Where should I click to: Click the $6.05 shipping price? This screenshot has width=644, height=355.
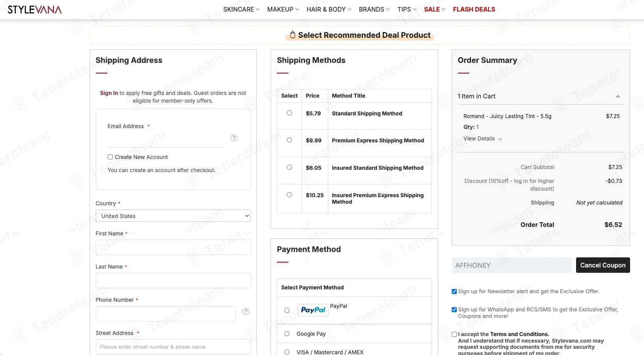314,168
